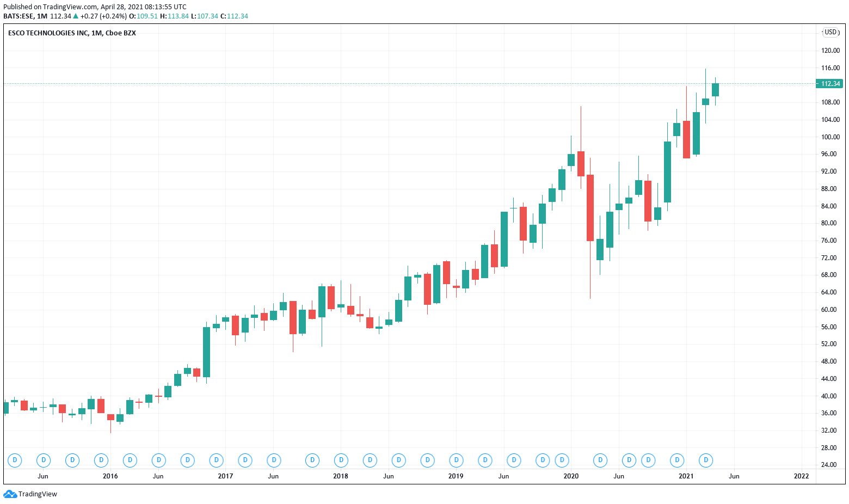849x504 pixels.
Task: Click the 80.00 price axis label
Action: coord(829,223)
